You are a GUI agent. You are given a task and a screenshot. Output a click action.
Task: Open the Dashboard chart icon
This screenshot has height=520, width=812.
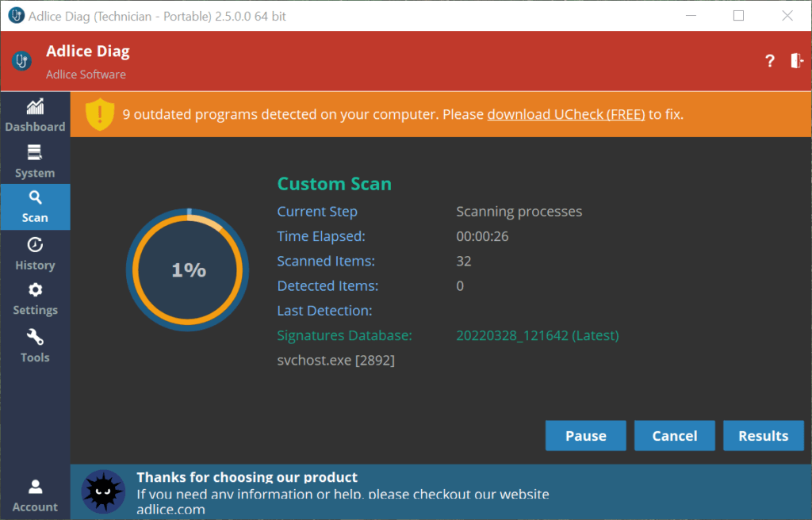point(35,107)
